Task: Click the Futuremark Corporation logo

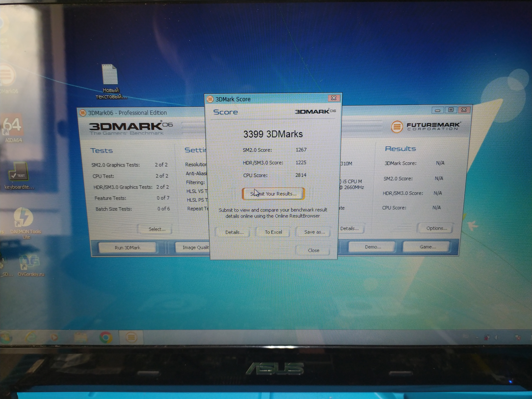Action: (x=425, y=126)
